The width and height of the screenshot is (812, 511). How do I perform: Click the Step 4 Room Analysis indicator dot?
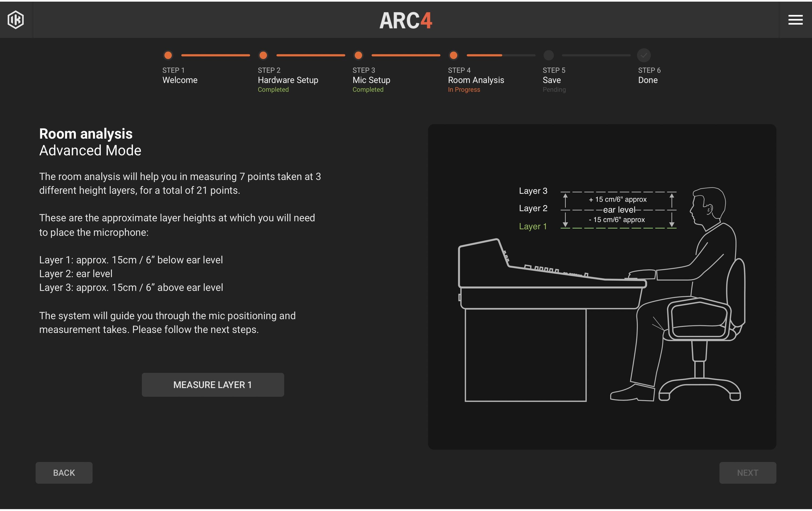pos(454,55)
